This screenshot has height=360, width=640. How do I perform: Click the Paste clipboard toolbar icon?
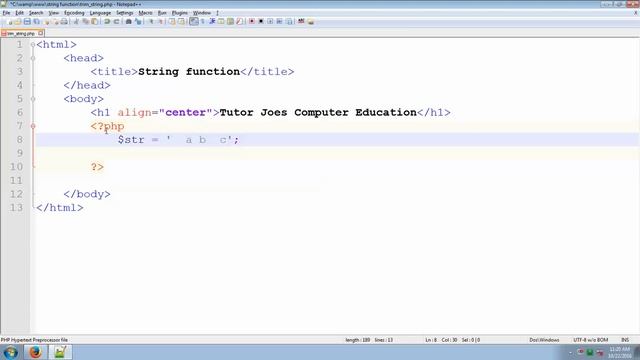(94, 21)
